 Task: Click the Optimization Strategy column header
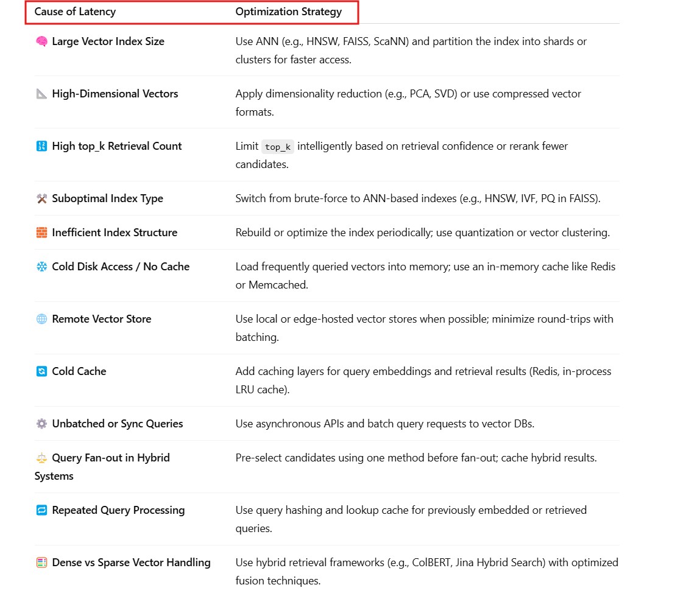pos(289,12)
